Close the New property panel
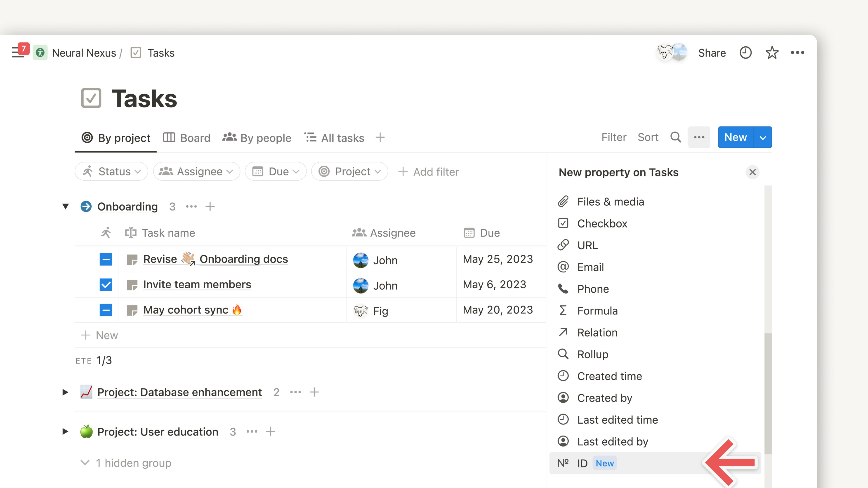Screen dimensions: 868x488 pos(752,172)
